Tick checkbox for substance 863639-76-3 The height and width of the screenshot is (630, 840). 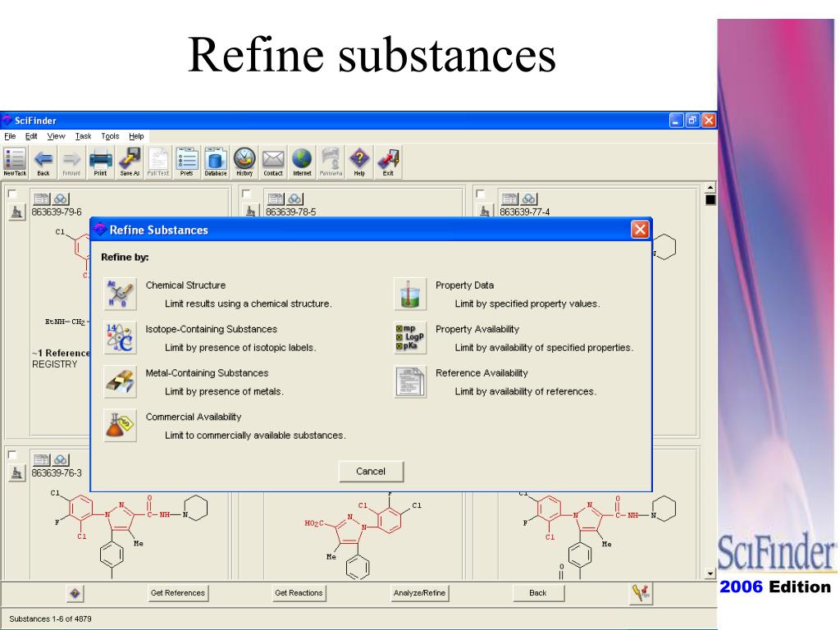pyautogui.click(x=11, y=454)
